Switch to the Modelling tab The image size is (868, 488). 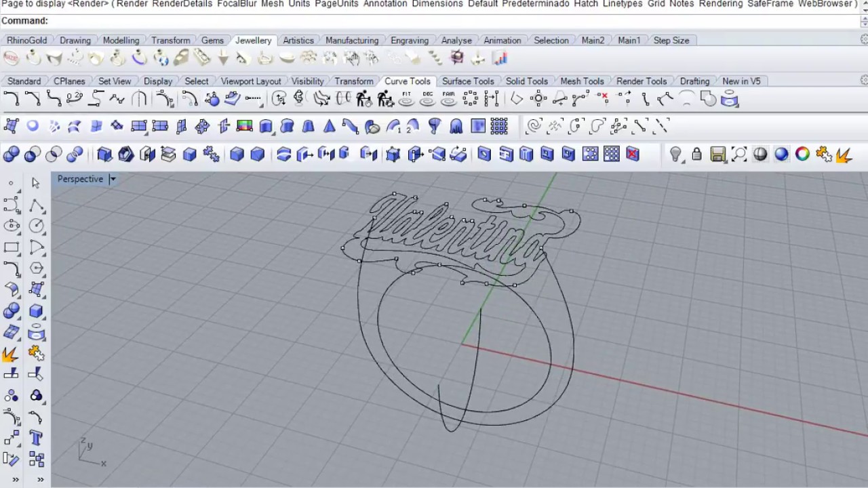point(121,40)
